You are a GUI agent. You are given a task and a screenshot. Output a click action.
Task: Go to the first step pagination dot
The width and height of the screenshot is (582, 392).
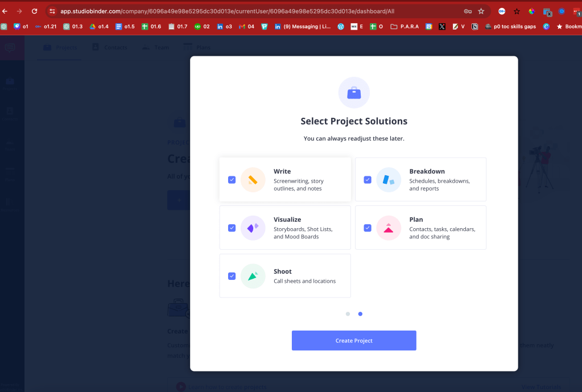(x=348, y=314)
